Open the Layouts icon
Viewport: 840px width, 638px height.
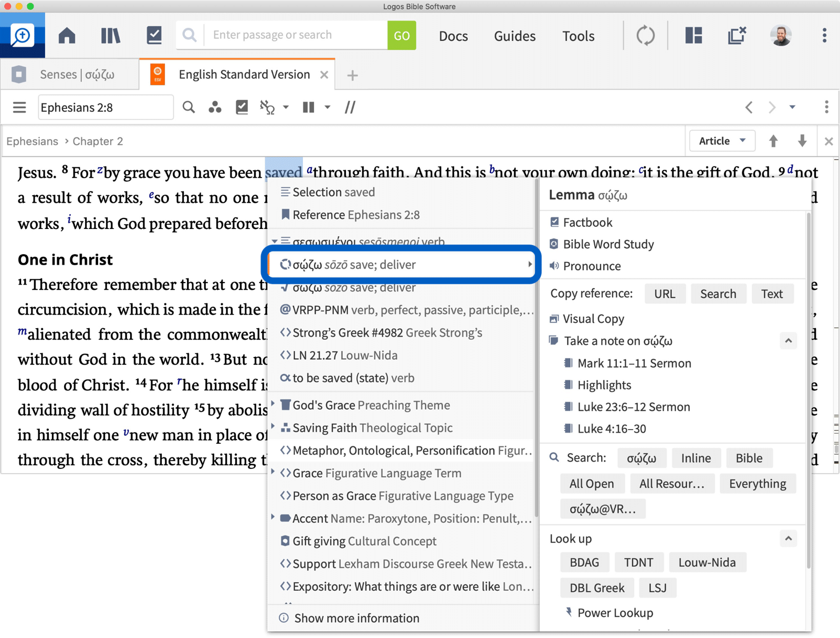point(694,35)
